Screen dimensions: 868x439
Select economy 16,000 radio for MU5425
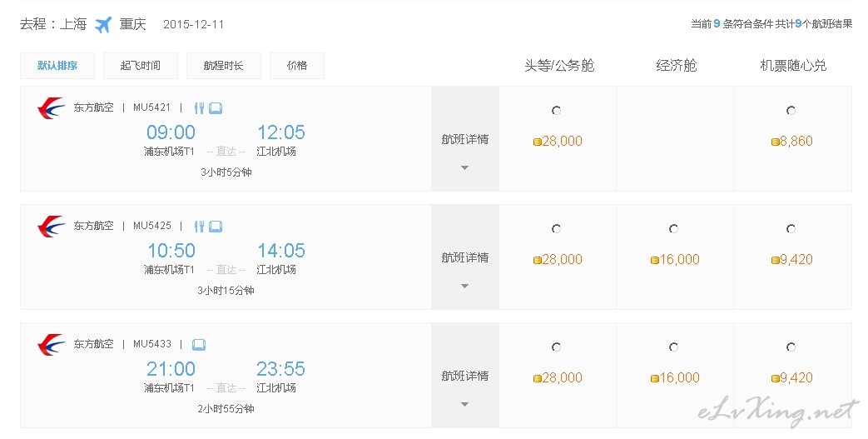(674, 228)
